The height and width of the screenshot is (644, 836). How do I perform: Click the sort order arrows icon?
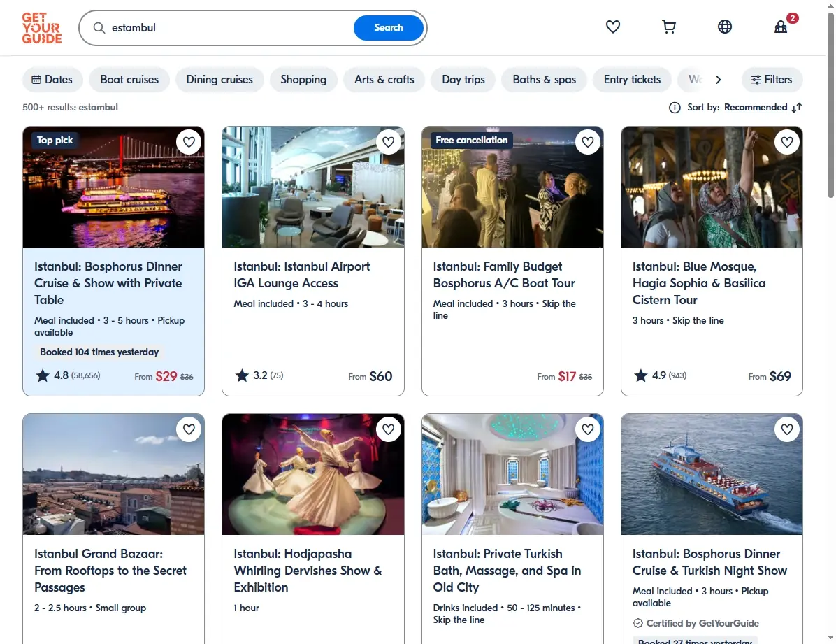[x=797, y=108]
